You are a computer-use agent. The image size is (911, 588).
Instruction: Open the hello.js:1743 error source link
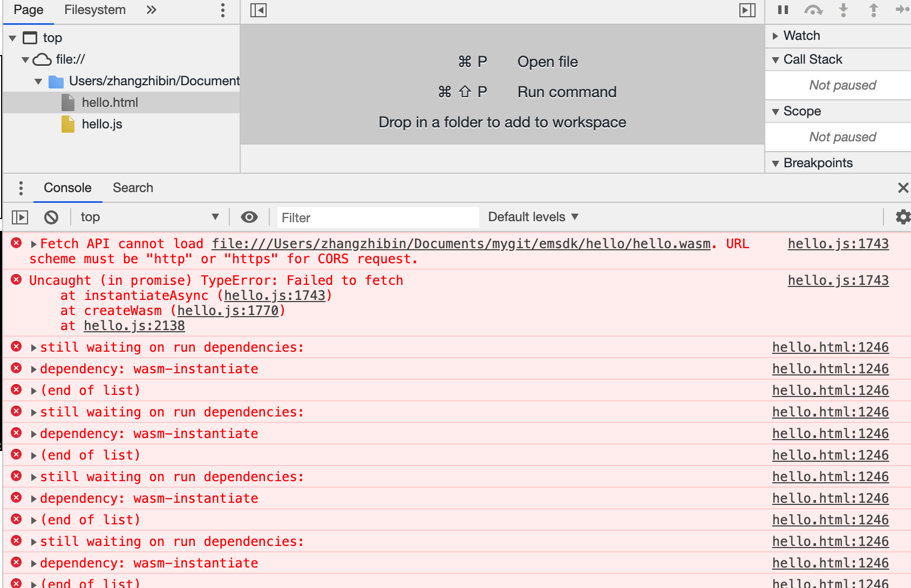click(838, 243)
